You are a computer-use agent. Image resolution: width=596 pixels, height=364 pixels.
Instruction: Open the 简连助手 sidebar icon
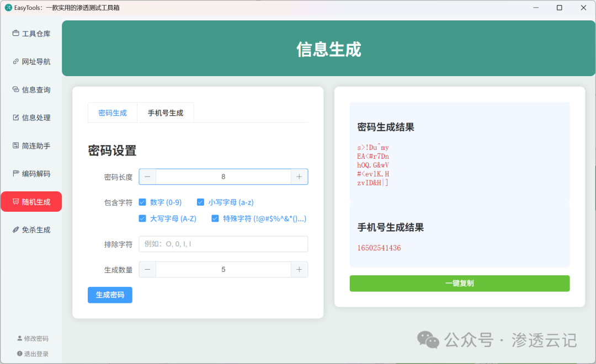coord(15,146)
